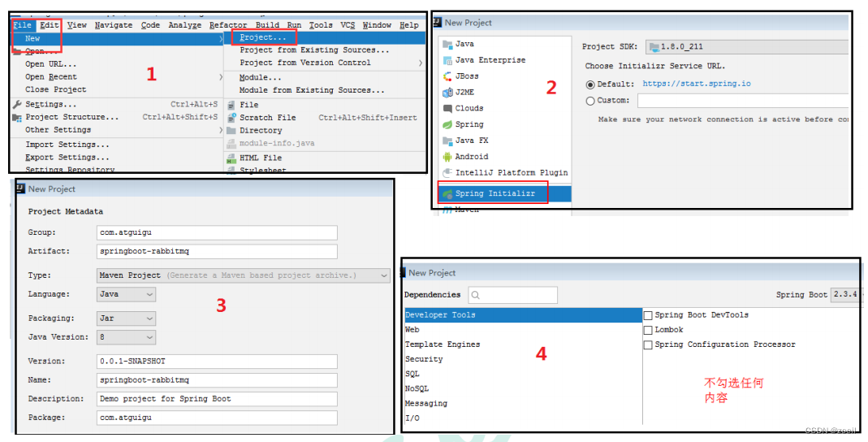Choose Project from Existing Sources...

[314, 50]
